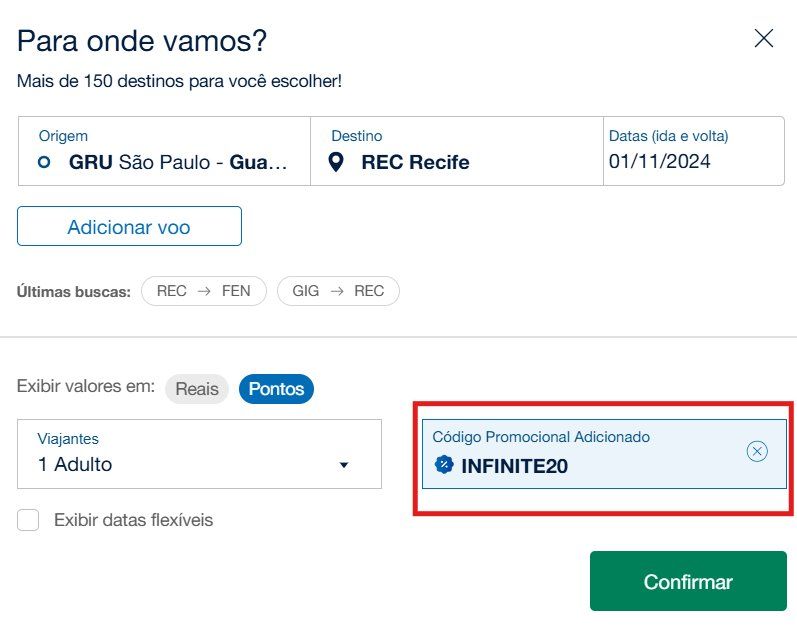797x627 pixels.
Task: Remove promo code with the circled X icon
Action: (757, 451)
